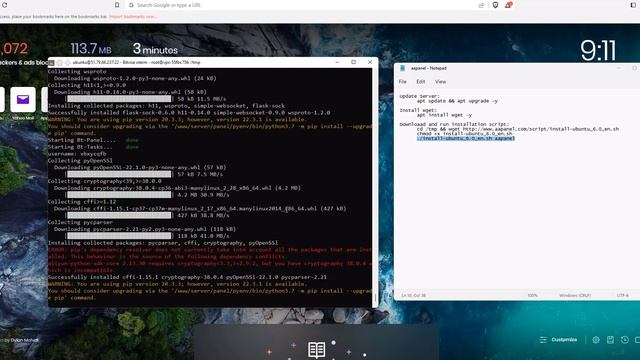The width and height of the screenshot is (640, 360).
Task: Reload the page in the browser
Action: (4, 5)
